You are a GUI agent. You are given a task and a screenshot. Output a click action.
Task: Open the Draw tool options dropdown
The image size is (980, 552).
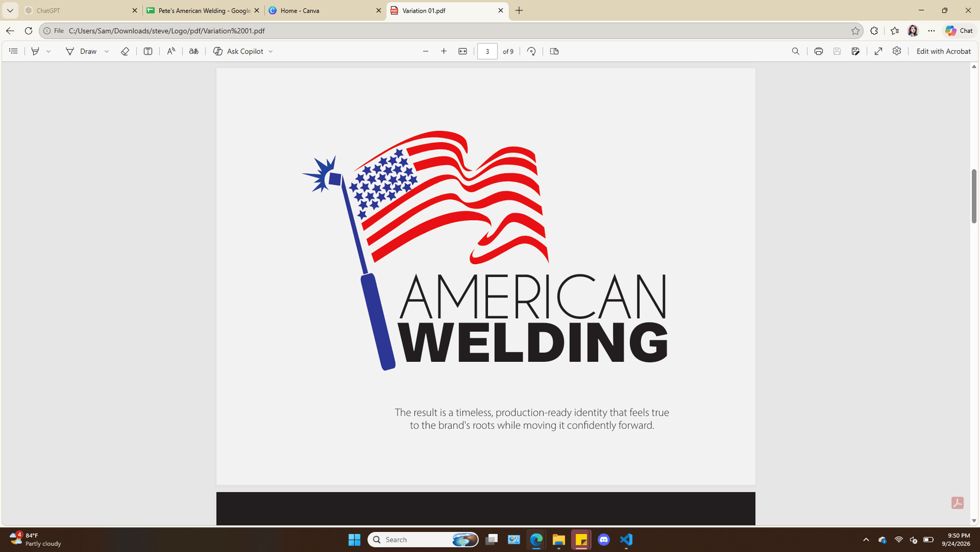click(107, 51)
